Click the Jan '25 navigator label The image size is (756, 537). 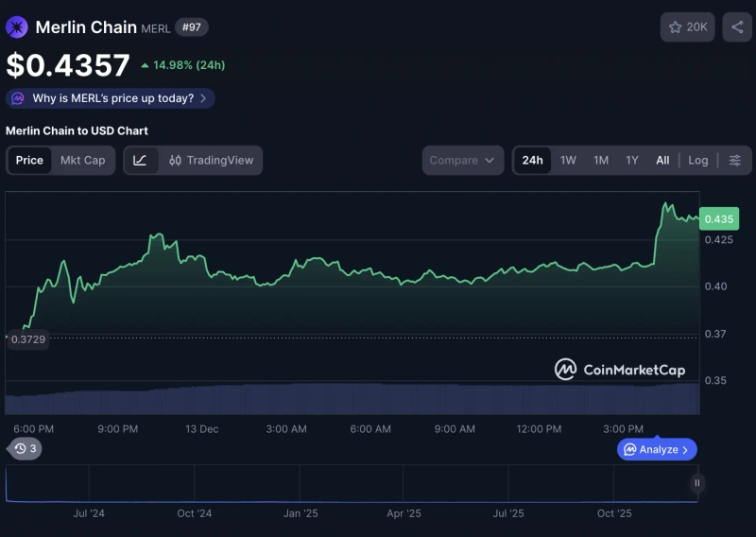tap(301, 513)
